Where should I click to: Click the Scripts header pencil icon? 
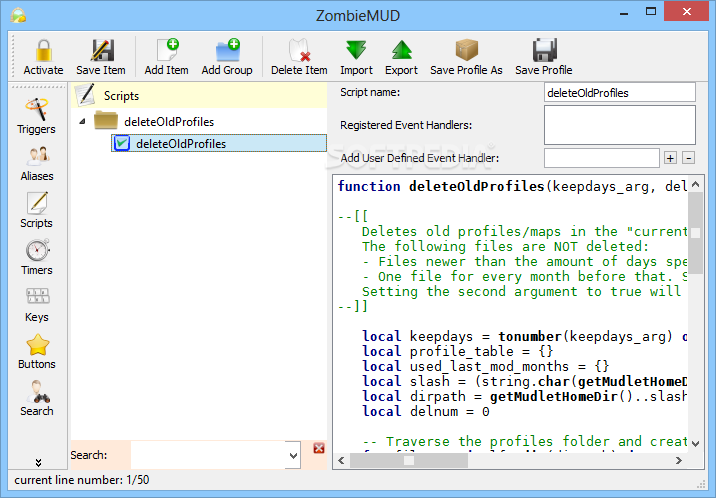(85, 94)
